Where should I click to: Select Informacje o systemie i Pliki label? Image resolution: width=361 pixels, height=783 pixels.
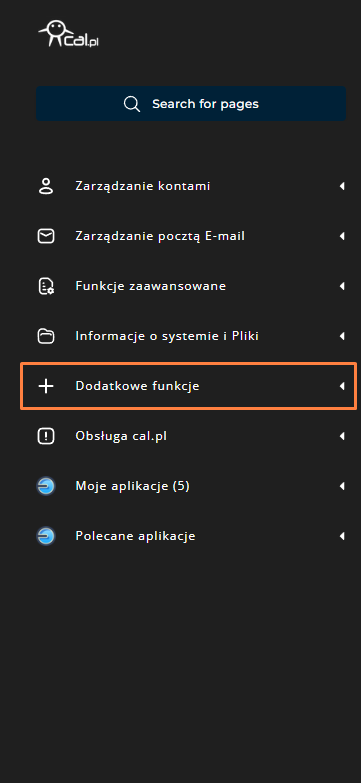(167, 336)
